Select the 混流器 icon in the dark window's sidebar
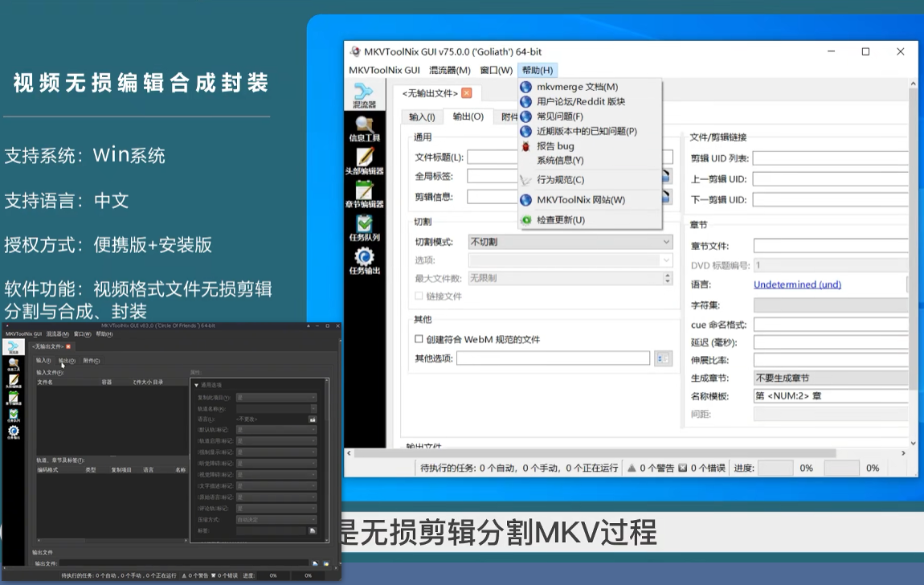Viewport: 924px width, 585px height. (13, 348)
